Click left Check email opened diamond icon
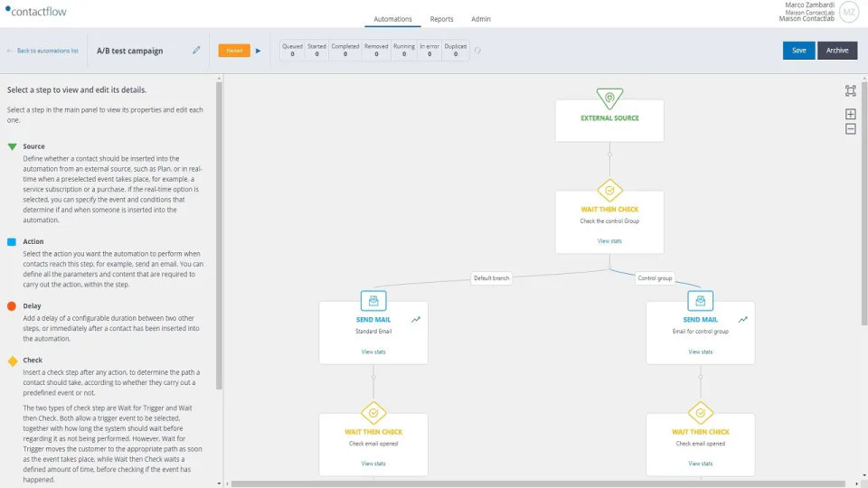868x488 pixels. pos(373,413)
